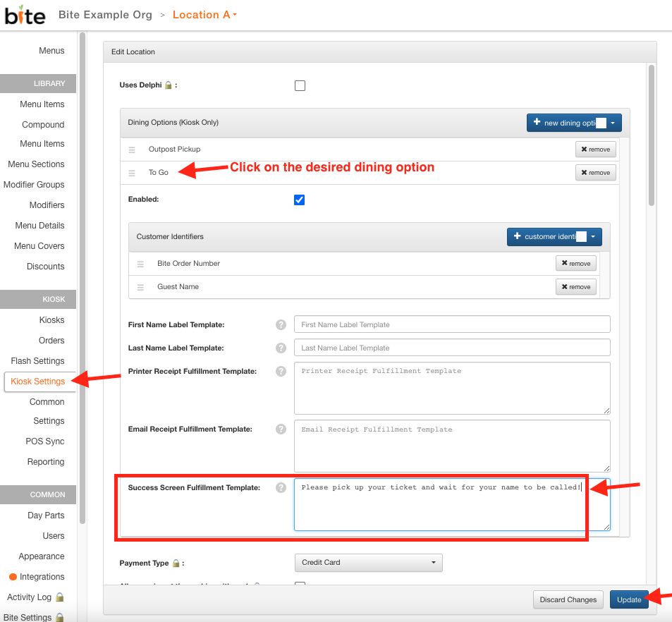Open the Credit Card payment type dropdown
Viewport: 672px width, 622px height.
pos(368,562)
